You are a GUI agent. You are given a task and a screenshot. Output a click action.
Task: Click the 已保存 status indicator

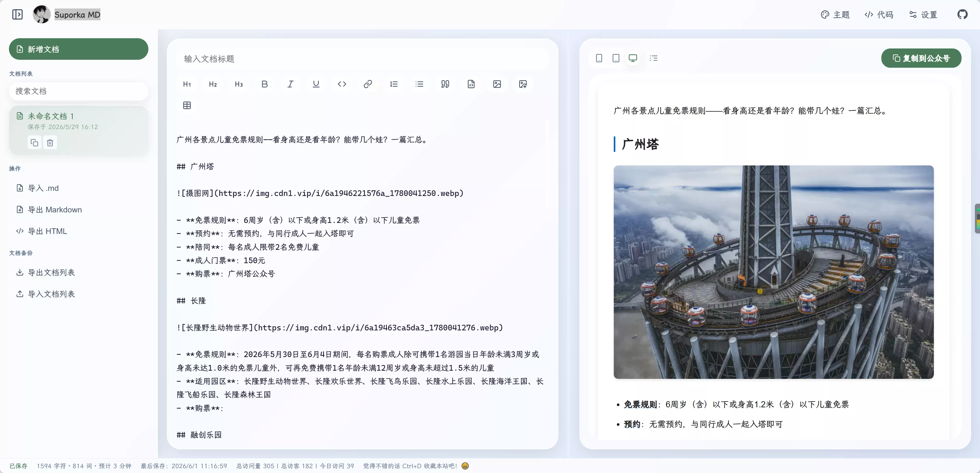pos(19,466)
